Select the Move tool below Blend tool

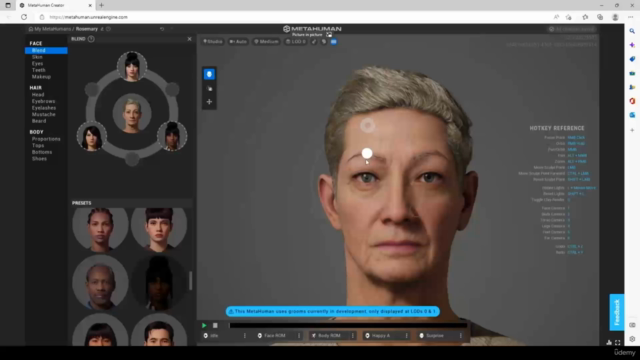point(209,89)
